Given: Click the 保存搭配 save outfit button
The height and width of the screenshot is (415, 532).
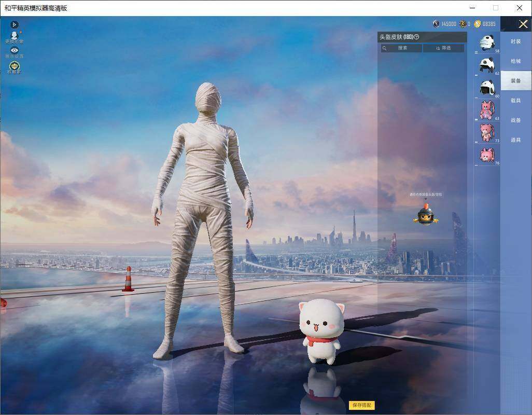Looking at the screenshot, I should tap(362, 405).
